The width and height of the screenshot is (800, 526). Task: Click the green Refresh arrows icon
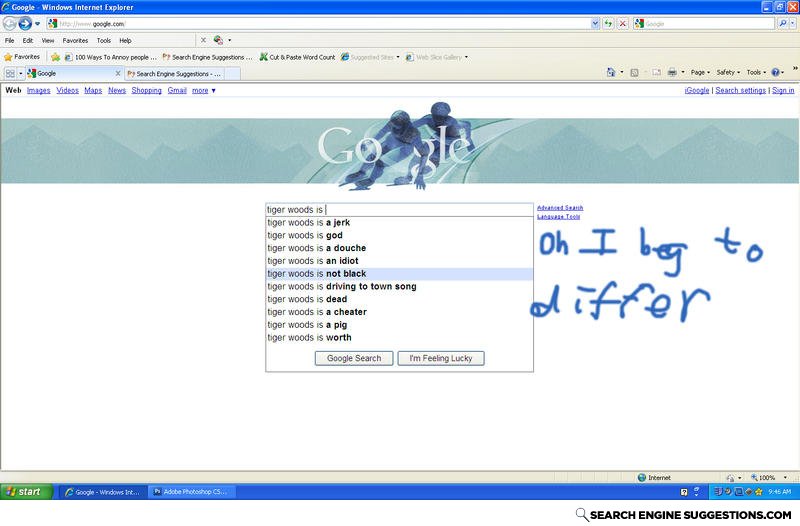[608, 23]
